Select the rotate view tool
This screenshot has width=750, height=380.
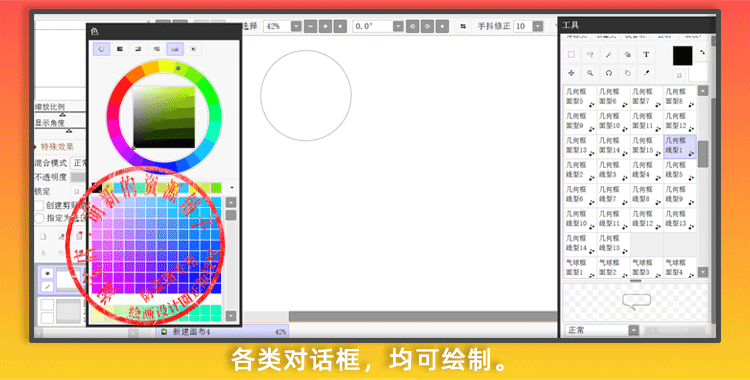[x=608, y=73]
